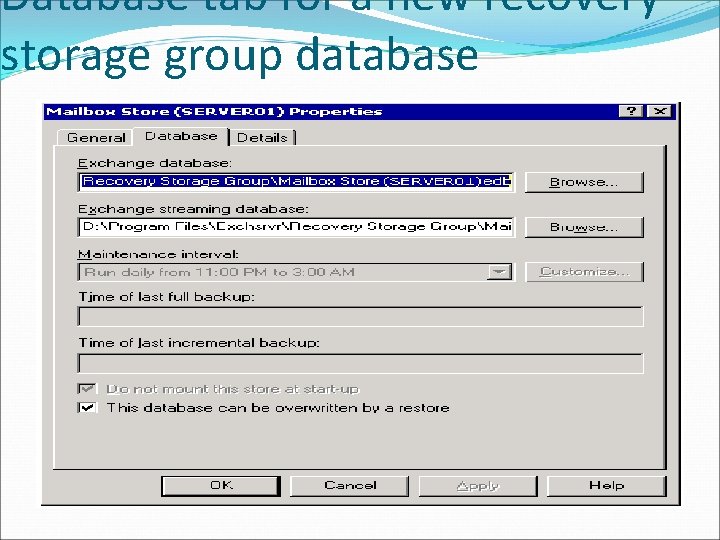Image resolution: width=720 pixels, height=540 pixels.
Task: Switch to the General tab
Action: (96, 137)
